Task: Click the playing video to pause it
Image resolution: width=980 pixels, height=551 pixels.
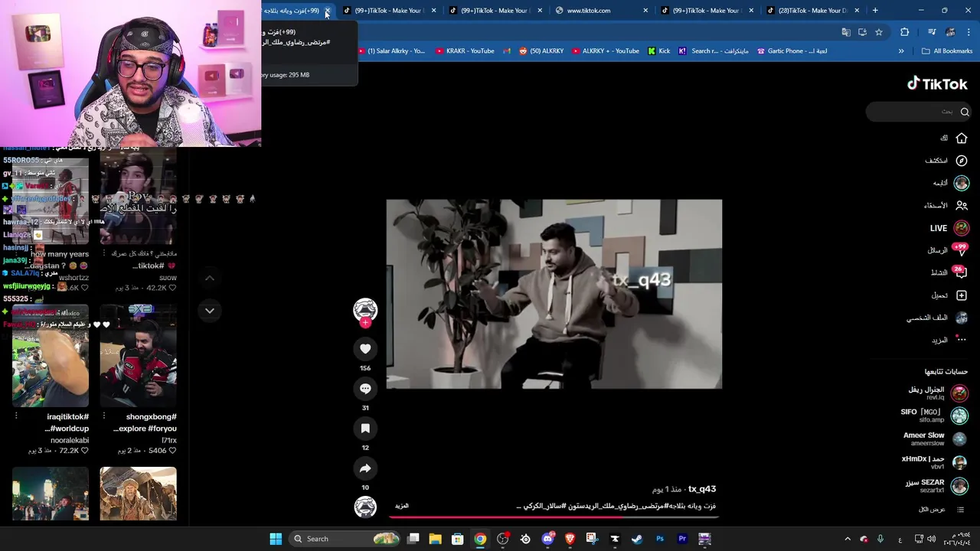Action: pyautogui.click(x=554, y=294)
